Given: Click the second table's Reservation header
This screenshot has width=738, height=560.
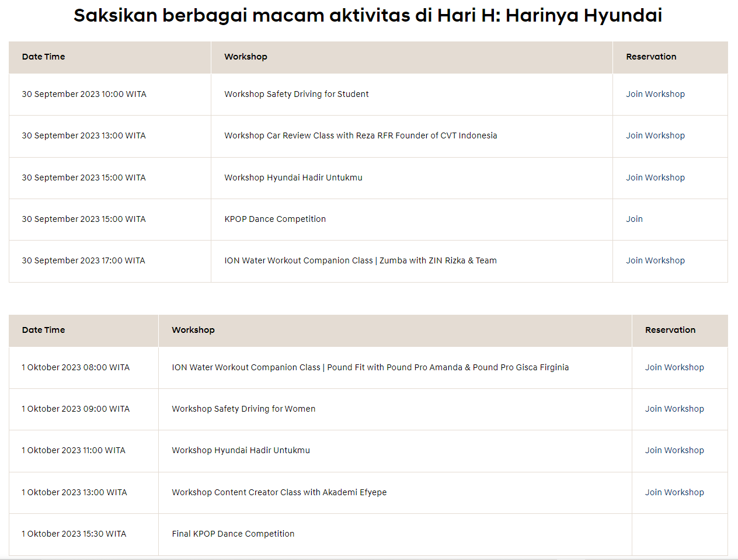Looking at the screenshot, I should click(670, 330).
